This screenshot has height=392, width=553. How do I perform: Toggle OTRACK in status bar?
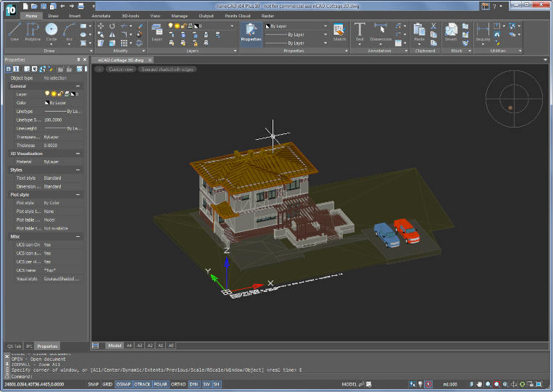coord(142,384)
